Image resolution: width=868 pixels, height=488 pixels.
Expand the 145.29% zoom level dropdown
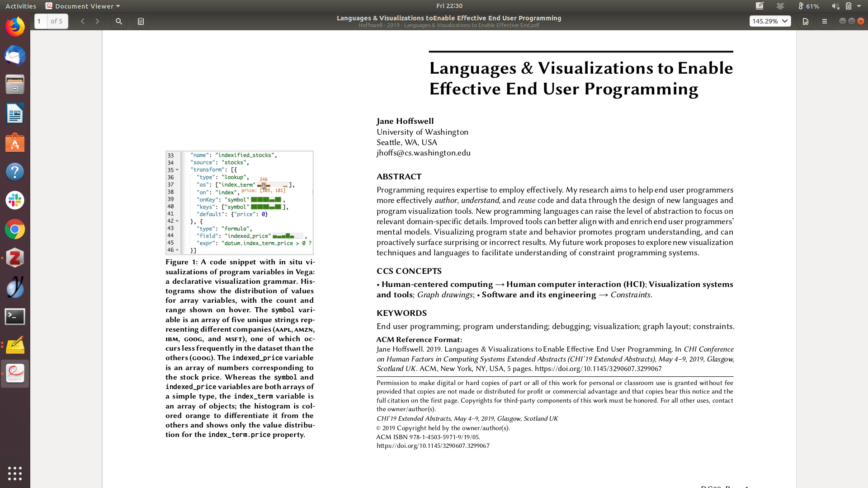pyautogui.click(x=770, y=21)
